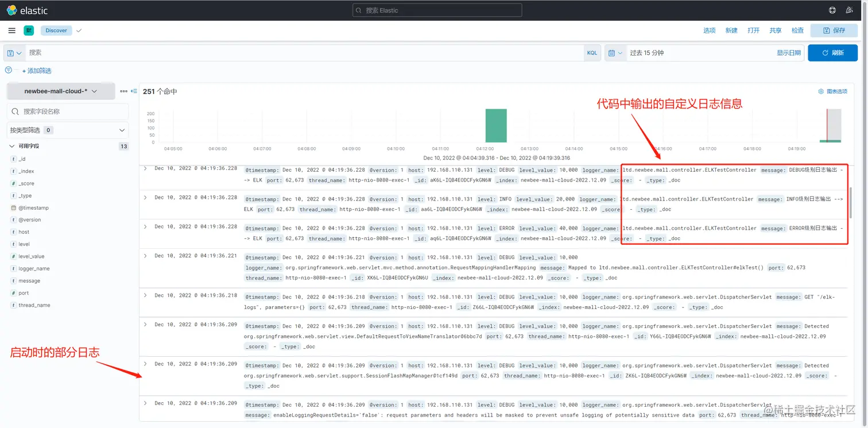Expand the ERROR级别日志输出 log row
Screen dimensions: 868x428
pyautogui.click(x=145, y=227)
